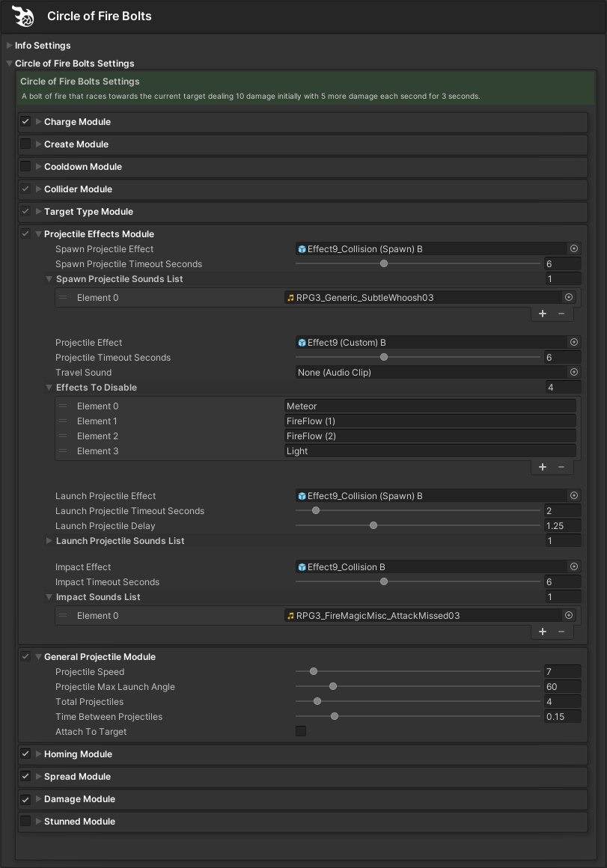Click picker icon next to RPG3_Generic_SubtleWhoosh03
The image size is (607, 868).
point(569,298)
